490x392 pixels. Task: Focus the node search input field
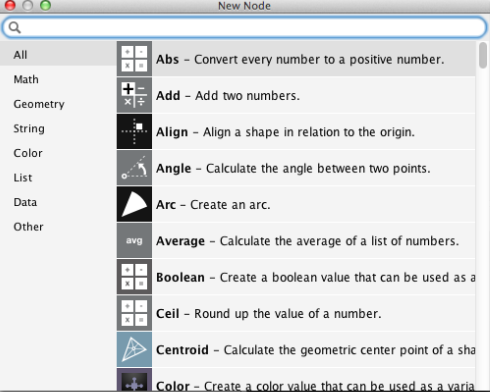pos(244,27)
